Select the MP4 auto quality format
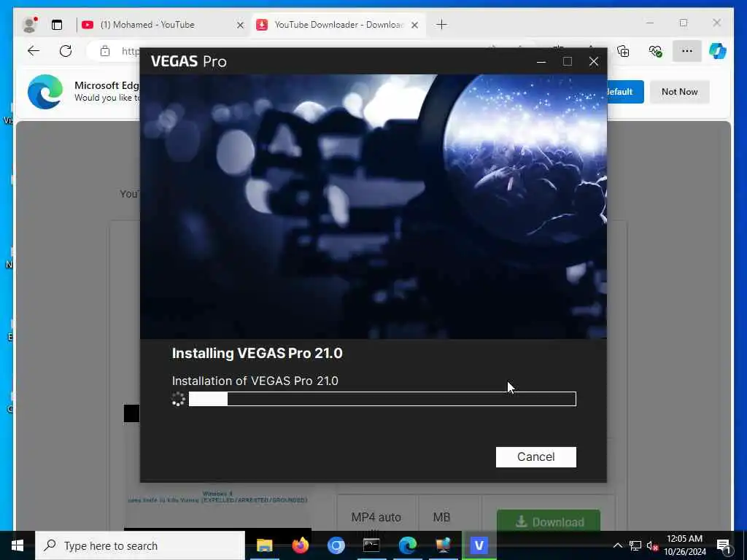The width and height of the screenshot is (747, 560). [x=376, y=517]
